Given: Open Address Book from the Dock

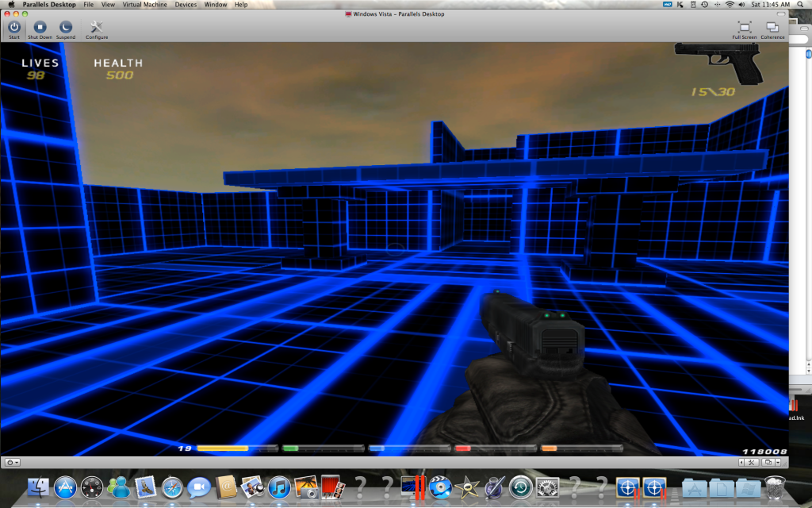Looking at the screenshot, I should [x=226, y=487].
